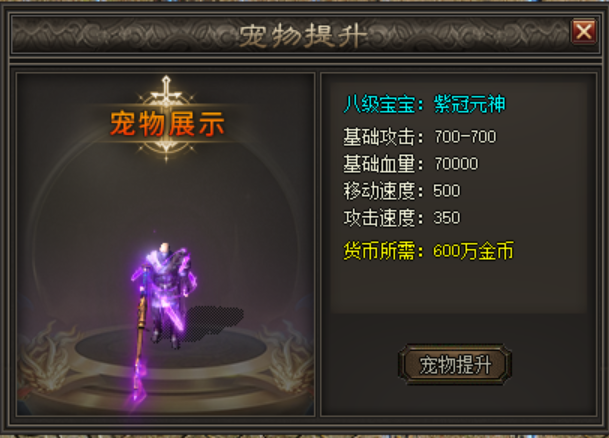Image resolution: width=609 pixels, height=438 pixels.
Task: Click the 宠物提升 window title bar text
Action: pyautogui.click(x=303, y=36)
